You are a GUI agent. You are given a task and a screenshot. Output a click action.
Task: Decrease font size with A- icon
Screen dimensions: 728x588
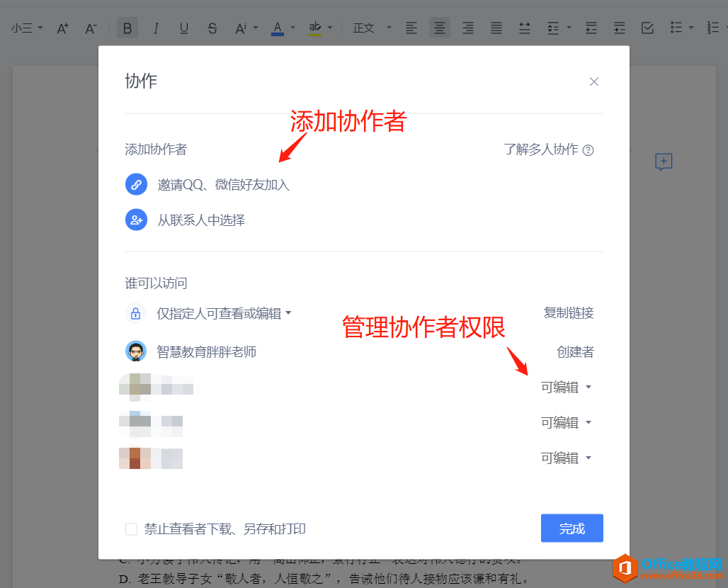coord(91,28)
